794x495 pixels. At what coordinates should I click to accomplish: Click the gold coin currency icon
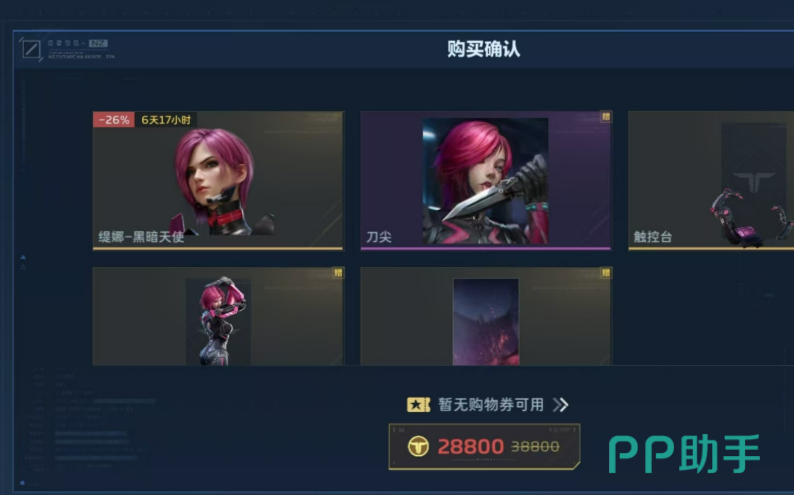[x=418, y=446]
